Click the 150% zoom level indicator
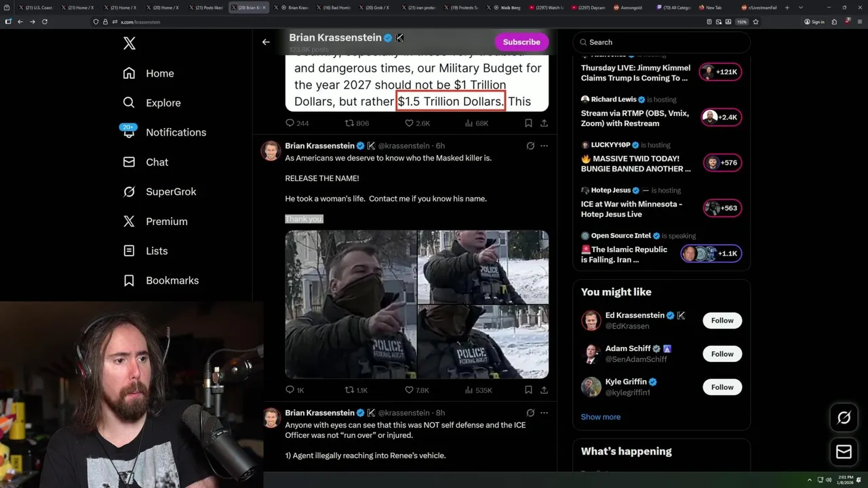This screenshot has height=488, width=868. (742, 22)
